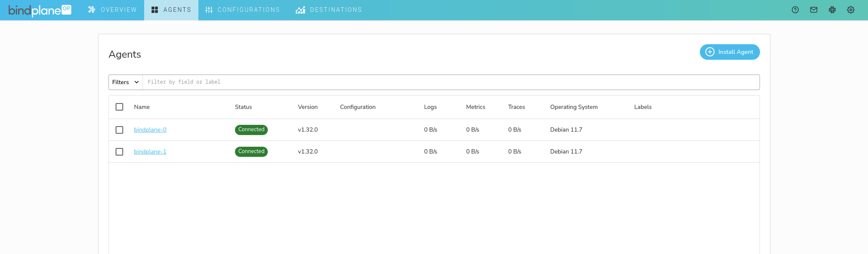The height and width of the screenshot is (254, 868).
Task: Click v1.32.0 version in bindplane-0 row
Action: tap(308, 130)
